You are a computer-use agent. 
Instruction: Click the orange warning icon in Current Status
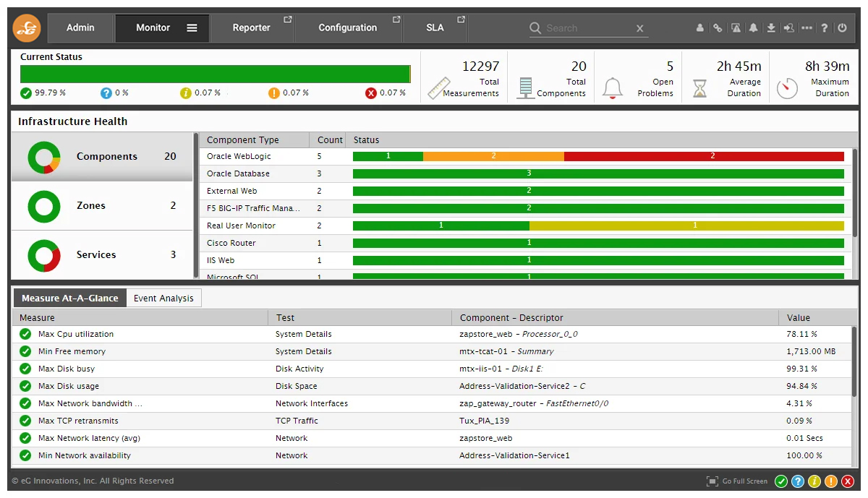pos(274,93)
